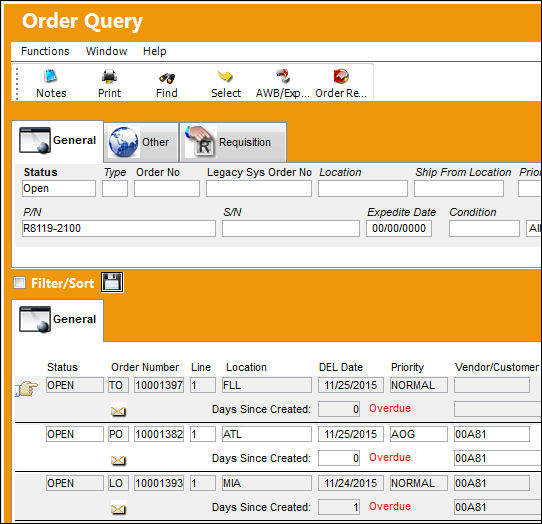Click the Find binoculars icon

point(167,78)
